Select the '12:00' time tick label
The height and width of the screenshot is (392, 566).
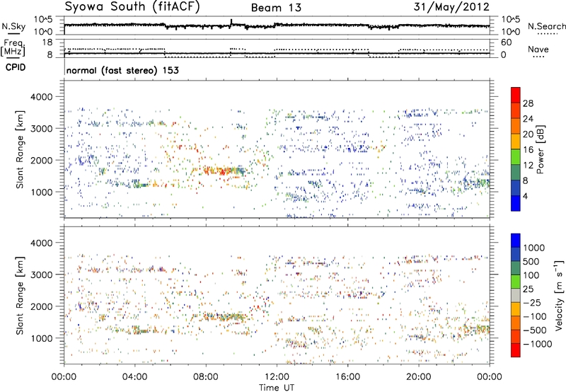click(277, 377)
